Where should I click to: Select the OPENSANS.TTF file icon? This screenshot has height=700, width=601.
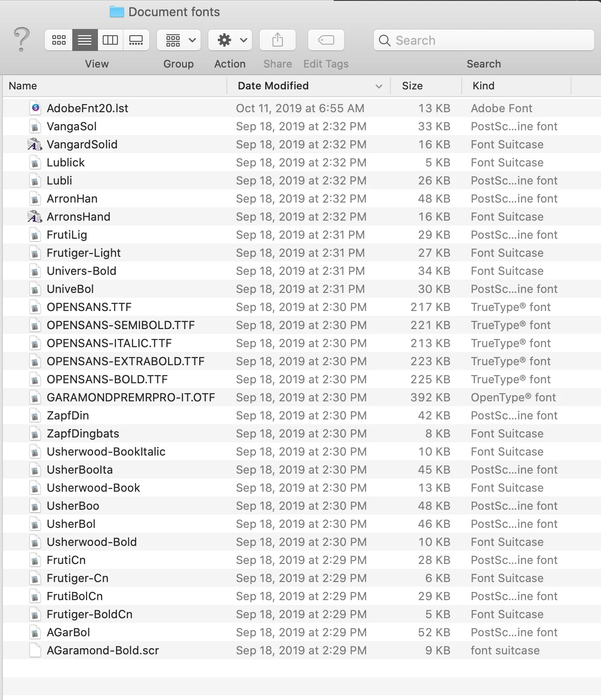[x=35, y=307]
